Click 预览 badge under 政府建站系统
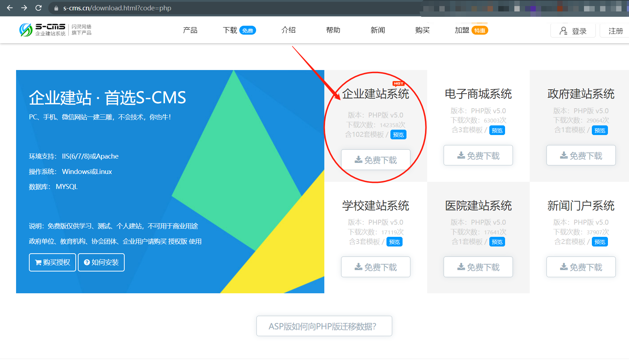Viewport: 629px width, 364px height. pos(600,130)
